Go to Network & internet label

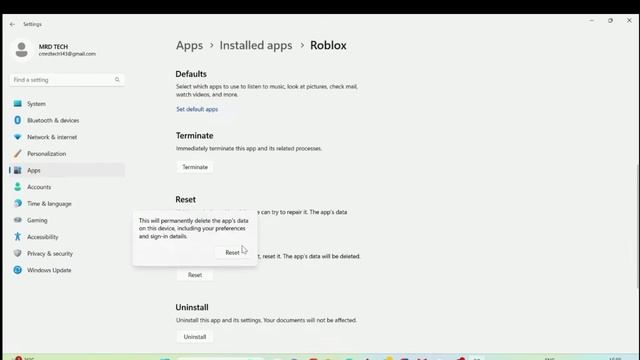point(52,137)
